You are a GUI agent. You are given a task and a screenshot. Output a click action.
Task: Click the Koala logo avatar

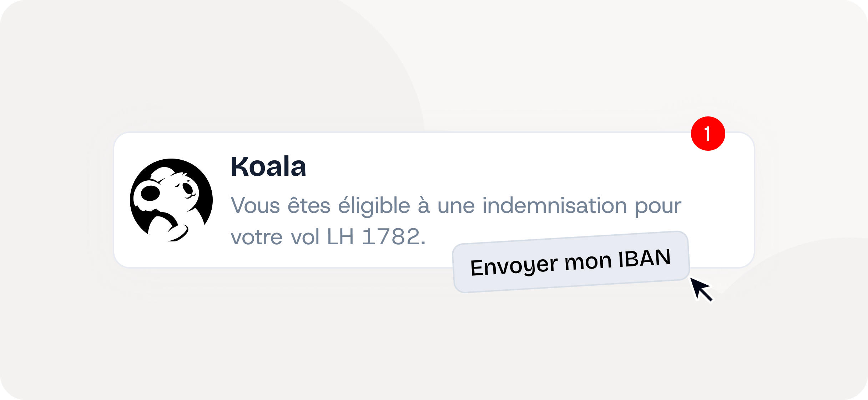171,200
